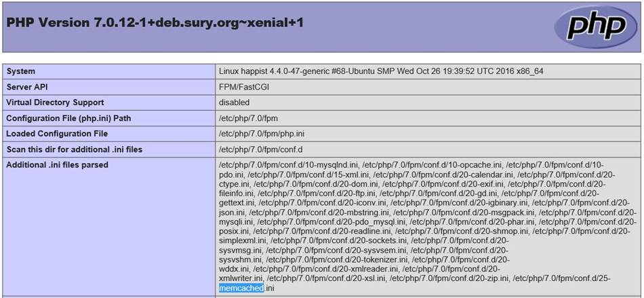Click the 'disabled' value for Virtual Directory Support

click(234, 103)
